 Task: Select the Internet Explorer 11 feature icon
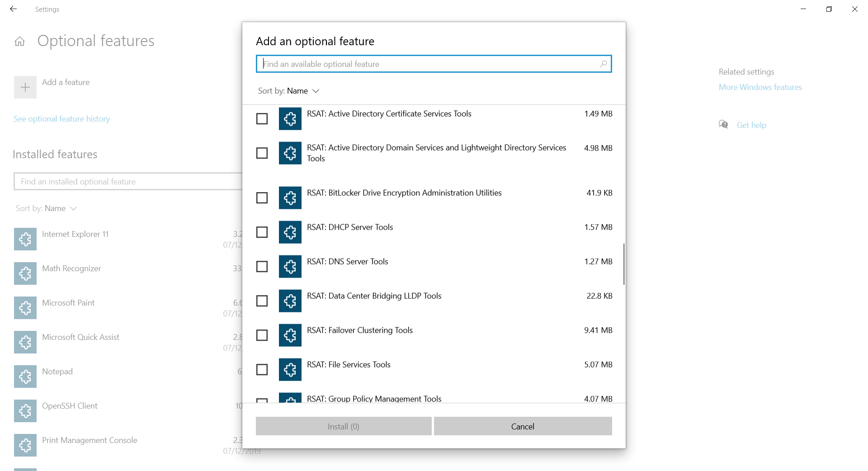pyautogui.click(x=25, y=239)
